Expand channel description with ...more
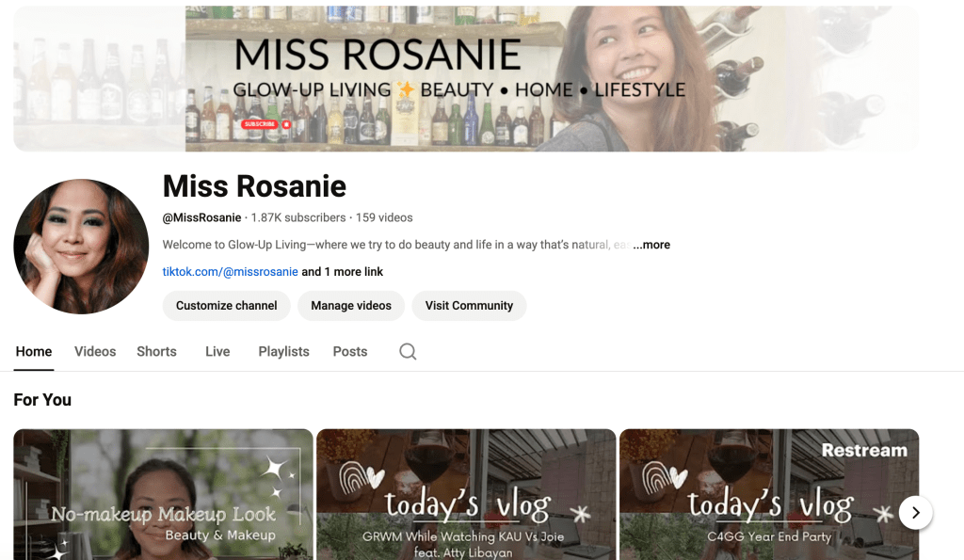This screenshot has width=964, height=560. coord(651,245)
